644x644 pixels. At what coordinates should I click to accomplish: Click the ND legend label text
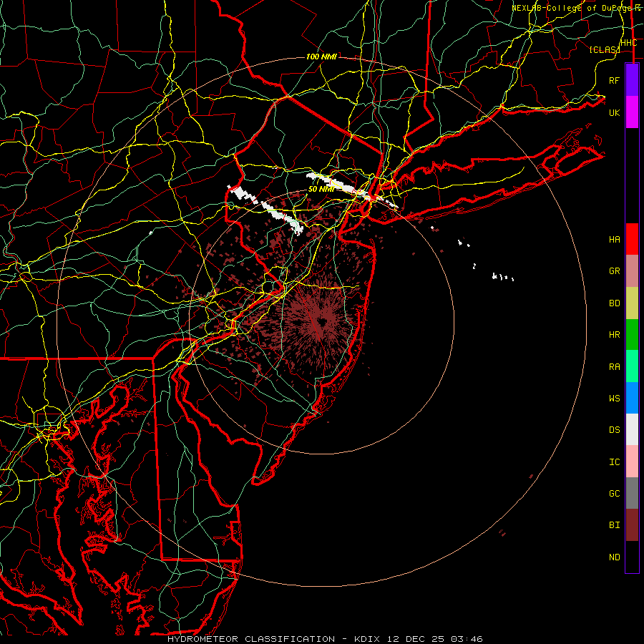point(614,557)
